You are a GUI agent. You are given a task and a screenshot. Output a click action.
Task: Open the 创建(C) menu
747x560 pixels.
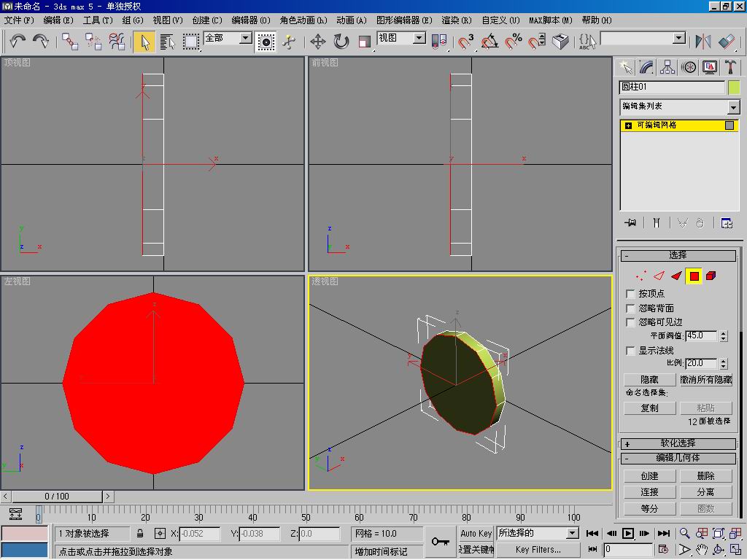coord(206,20)
